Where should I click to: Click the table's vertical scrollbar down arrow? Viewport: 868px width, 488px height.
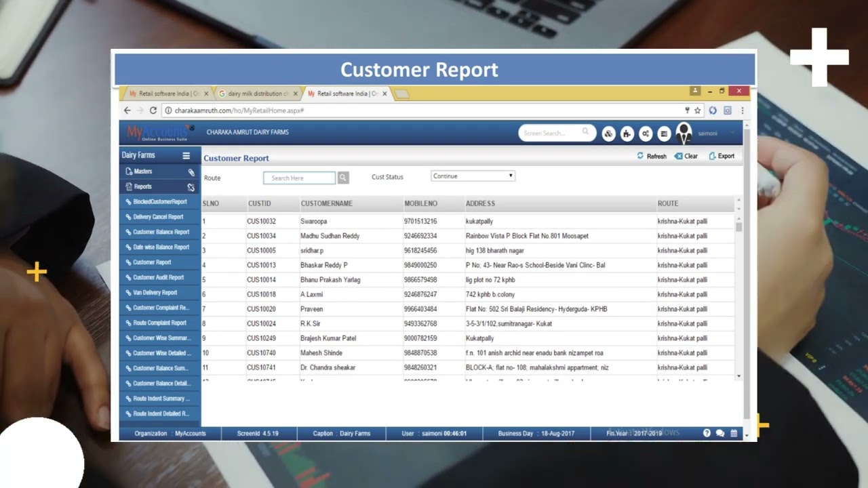click(739, 376)
